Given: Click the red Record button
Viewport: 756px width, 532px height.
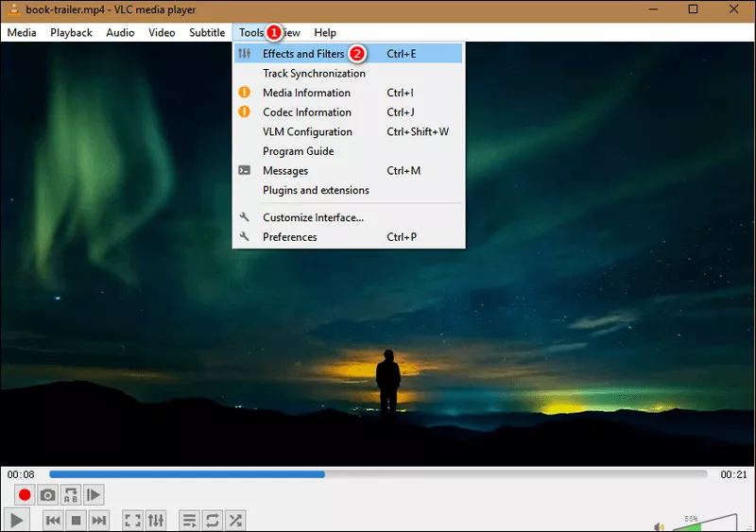Looking at the screenshot, I should click(x=25, y=495).
